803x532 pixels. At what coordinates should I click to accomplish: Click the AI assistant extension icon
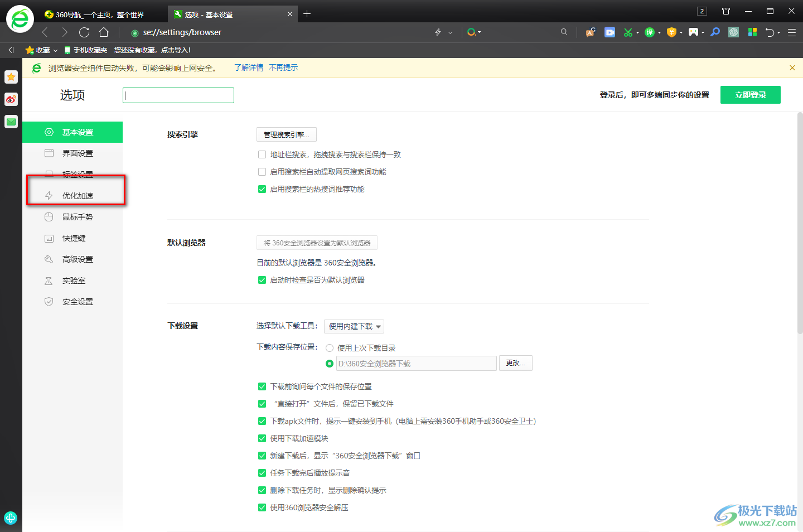(591, 32)
